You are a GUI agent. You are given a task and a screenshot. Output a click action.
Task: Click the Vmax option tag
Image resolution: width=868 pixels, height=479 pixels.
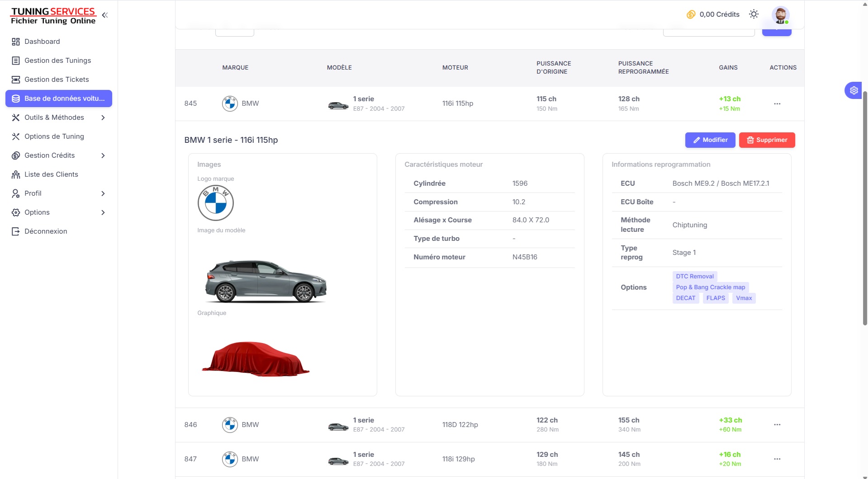coord(744,298)
